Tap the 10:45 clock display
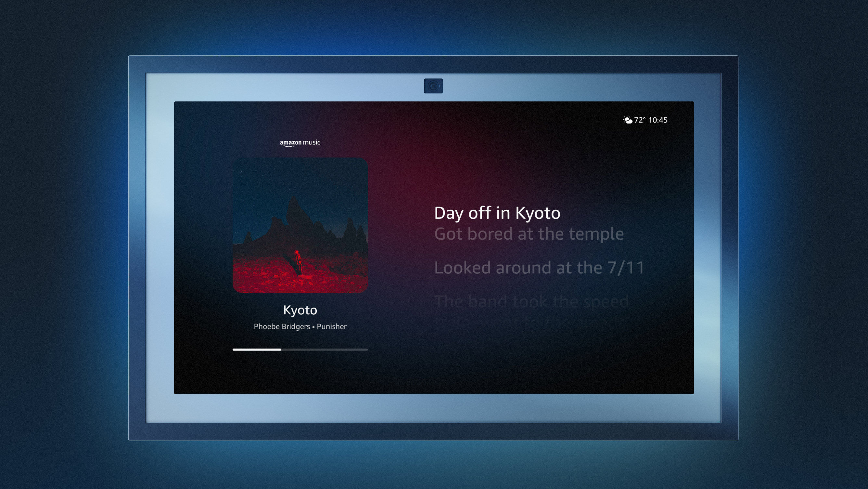The image size is (868, 489). coord(658,120)
